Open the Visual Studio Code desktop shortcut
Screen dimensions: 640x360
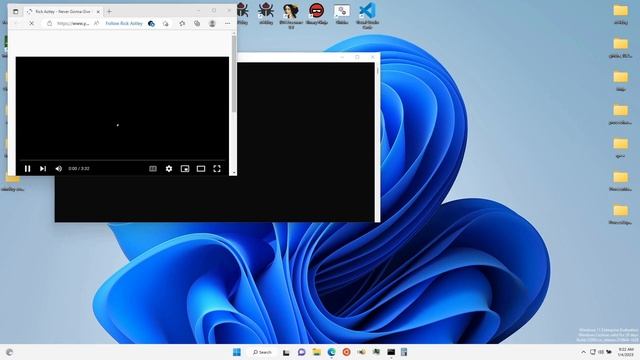[367, 16]
